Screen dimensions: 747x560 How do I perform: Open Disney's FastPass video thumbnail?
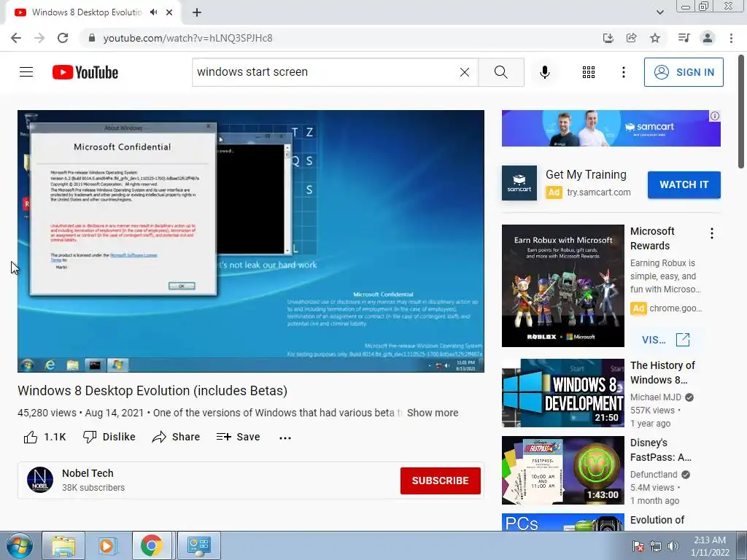coord(562,470)
